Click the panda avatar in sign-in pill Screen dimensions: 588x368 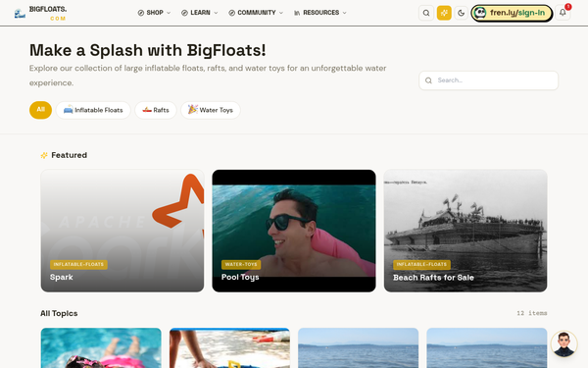tap(480, 13)
